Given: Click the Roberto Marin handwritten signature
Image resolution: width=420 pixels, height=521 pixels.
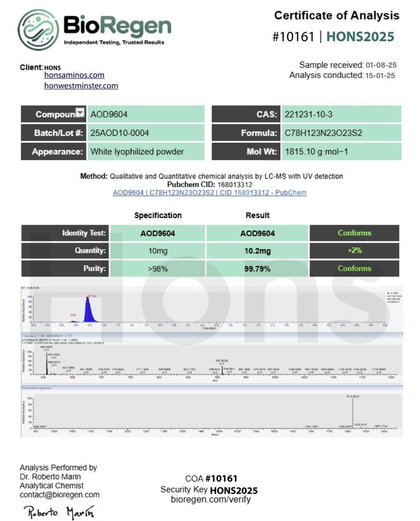Looking at the screenshot, I should [59, 512].
